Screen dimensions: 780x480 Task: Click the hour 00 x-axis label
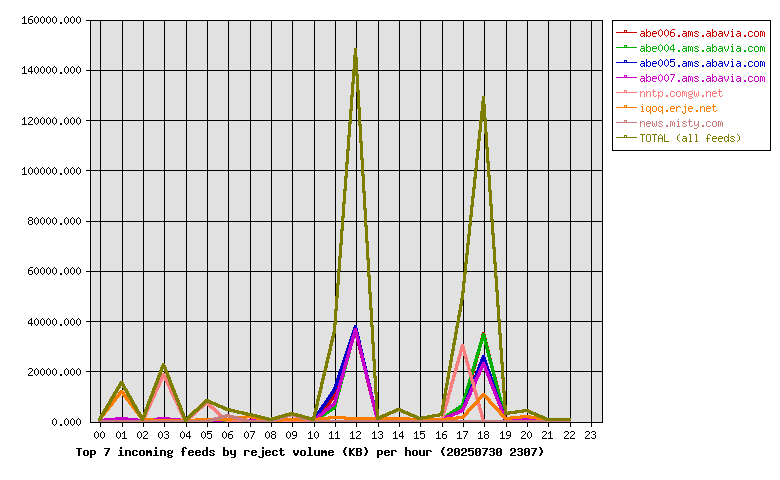tap(100, 435)
